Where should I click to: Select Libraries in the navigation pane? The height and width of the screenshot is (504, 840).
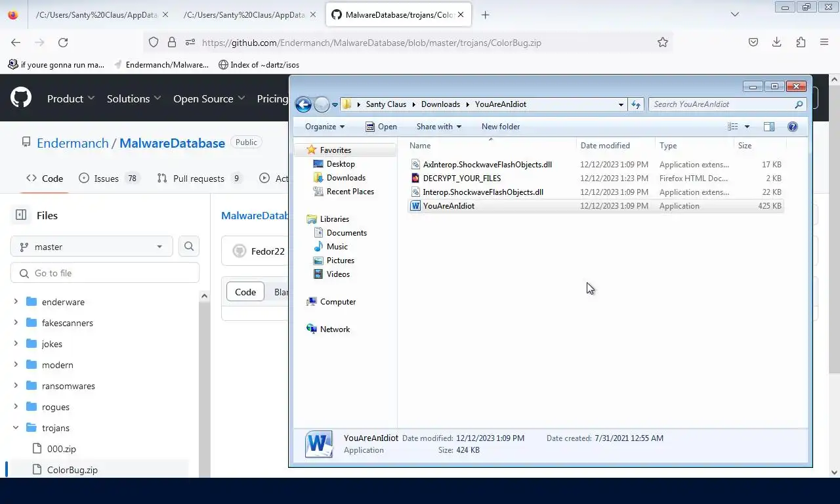point(335,219)
